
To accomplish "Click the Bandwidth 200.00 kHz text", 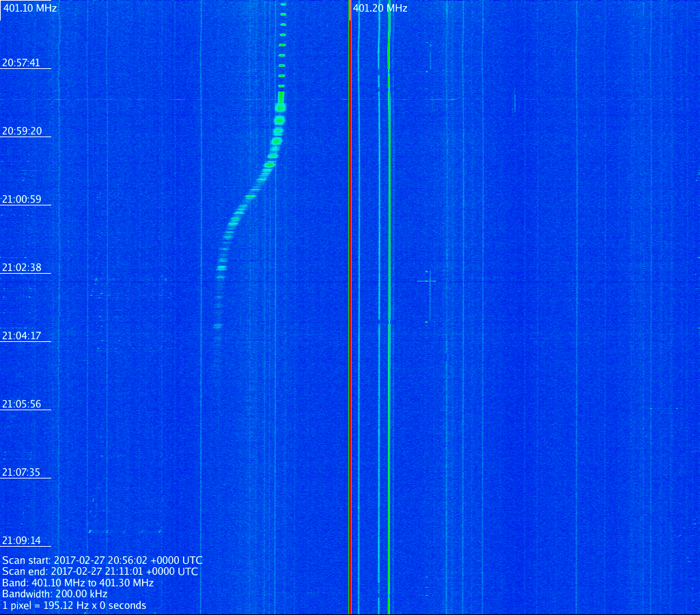I will coord(55,594).
